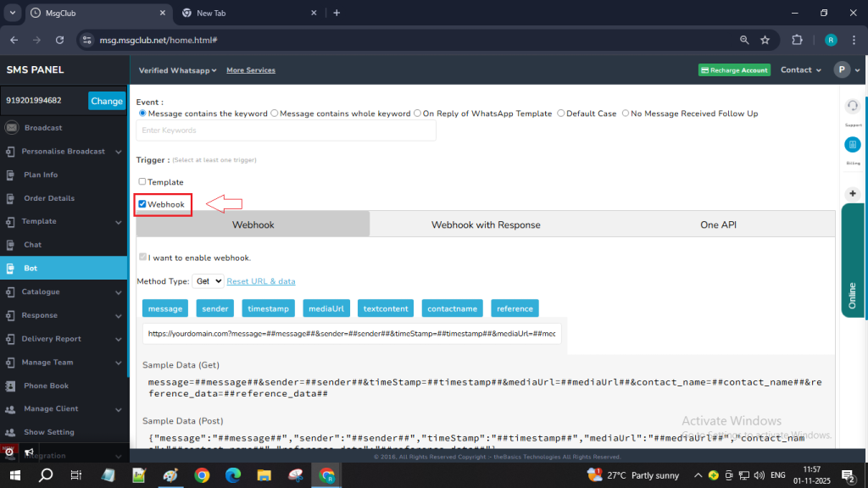Viewport: 868px width, 488px height.
Task: Click the Reset URL & data link
Action: (x=261, y=281)
